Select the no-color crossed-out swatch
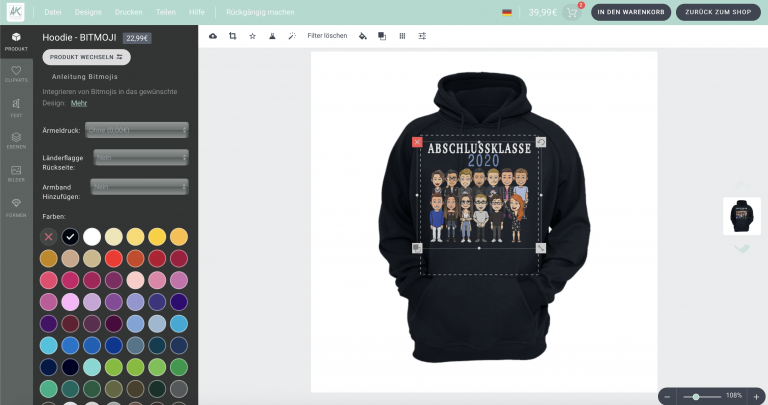 pos(48,237)
